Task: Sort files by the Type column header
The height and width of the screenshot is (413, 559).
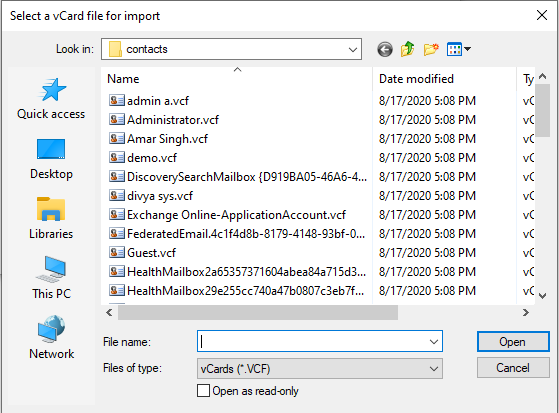Action: pos(526,79)
